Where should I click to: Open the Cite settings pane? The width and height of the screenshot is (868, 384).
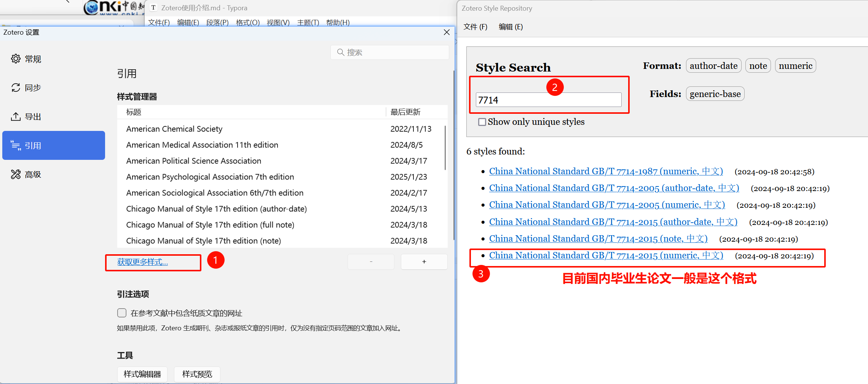pos(53,146)
